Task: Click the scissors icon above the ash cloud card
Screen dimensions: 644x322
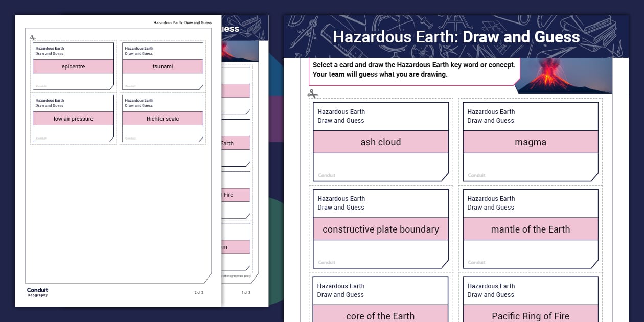Action: (313, 94)
